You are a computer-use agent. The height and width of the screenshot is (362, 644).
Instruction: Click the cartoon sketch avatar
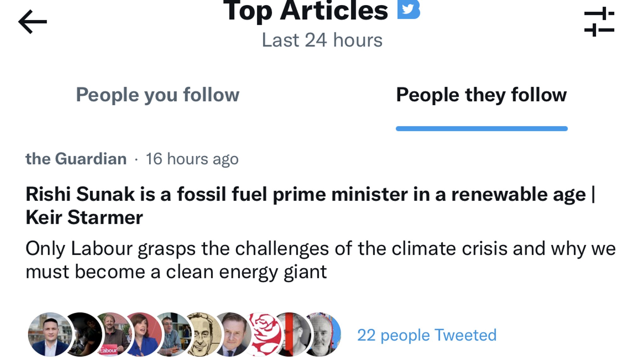click(x=204, y=332)
